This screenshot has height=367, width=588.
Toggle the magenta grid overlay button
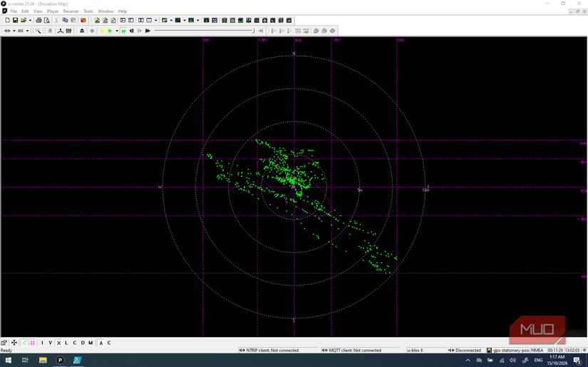point(33,343)
